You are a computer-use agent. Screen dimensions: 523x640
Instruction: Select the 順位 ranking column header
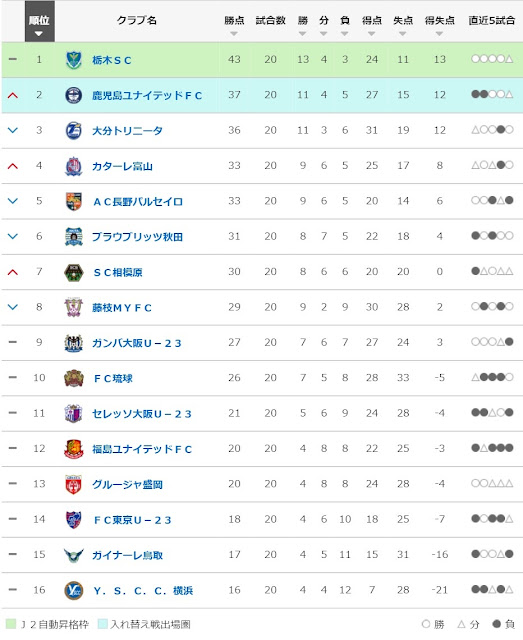pyautogui.click(x=40, y=21)
